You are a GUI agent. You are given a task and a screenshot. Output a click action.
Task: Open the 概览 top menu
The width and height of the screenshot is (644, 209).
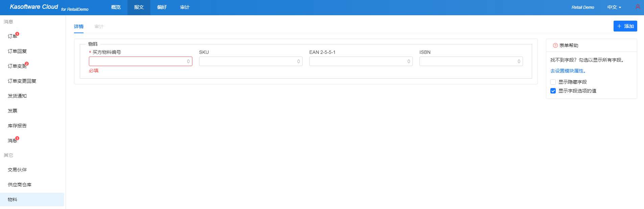coord(116,7)
